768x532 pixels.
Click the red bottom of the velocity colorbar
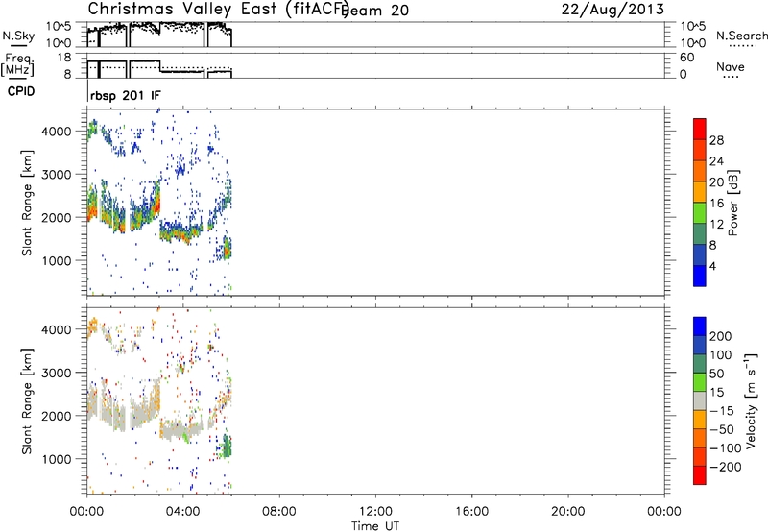point(700,475)
